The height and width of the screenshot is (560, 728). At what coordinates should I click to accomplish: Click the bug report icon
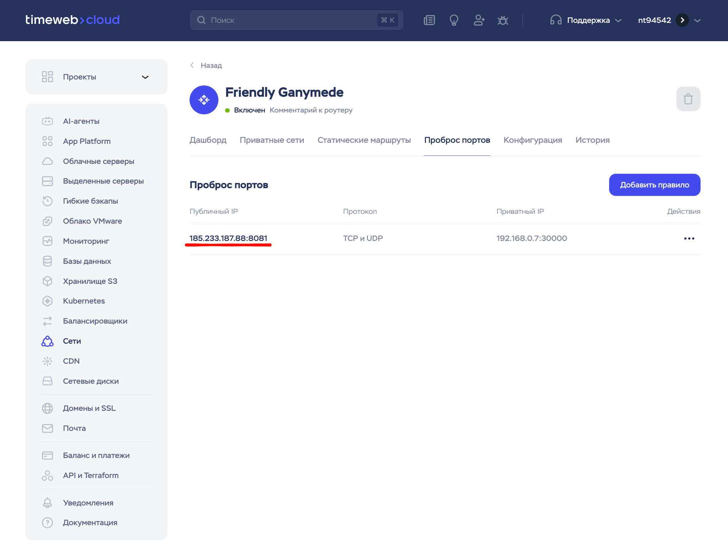click(503, 20)
